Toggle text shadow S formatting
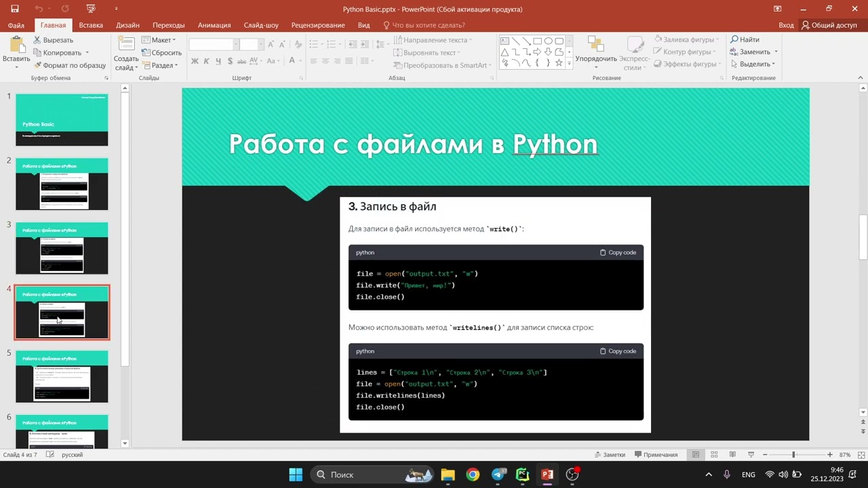This screenshot has height=488, width=868. pos(229,61)
